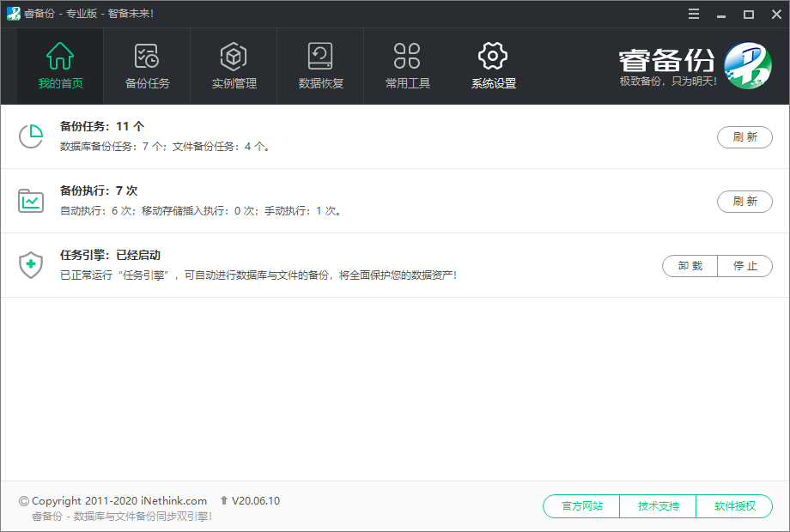Open the 实例管理 cube icon

click(234, 56)
